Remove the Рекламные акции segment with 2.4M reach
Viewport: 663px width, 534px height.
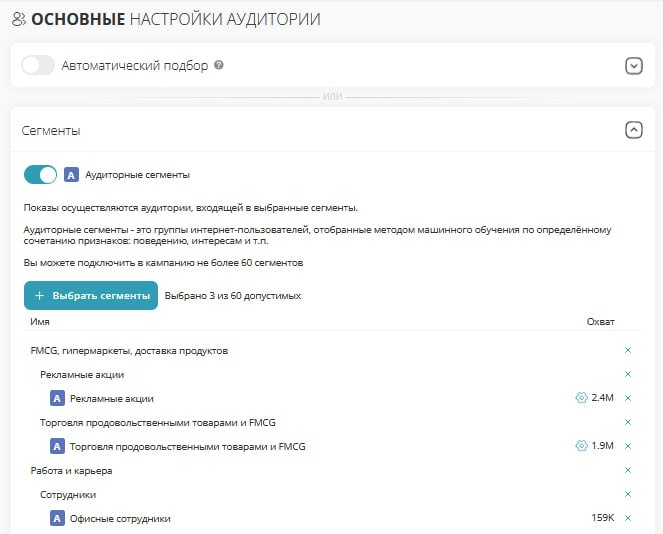(x=628, y=398)
